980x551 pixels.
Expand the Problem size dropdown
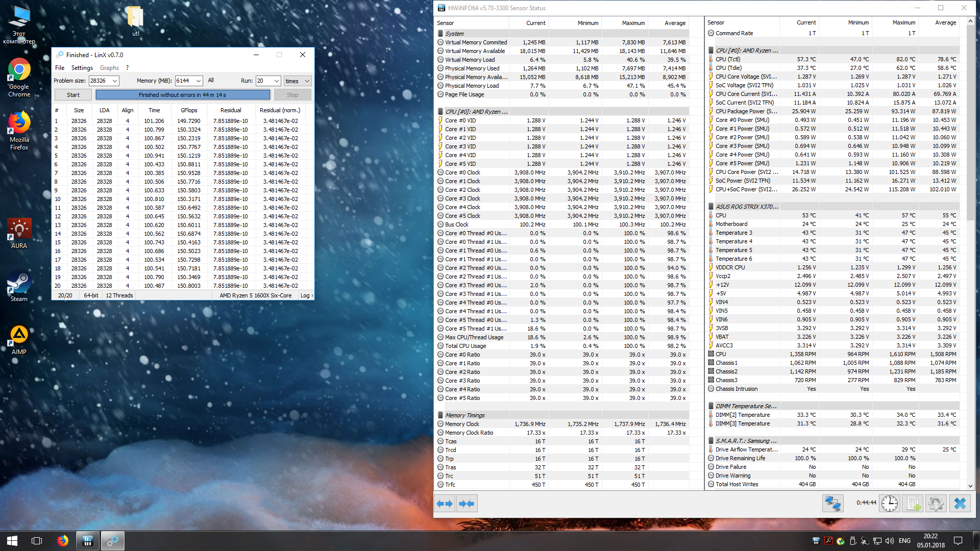click(115, 81)
